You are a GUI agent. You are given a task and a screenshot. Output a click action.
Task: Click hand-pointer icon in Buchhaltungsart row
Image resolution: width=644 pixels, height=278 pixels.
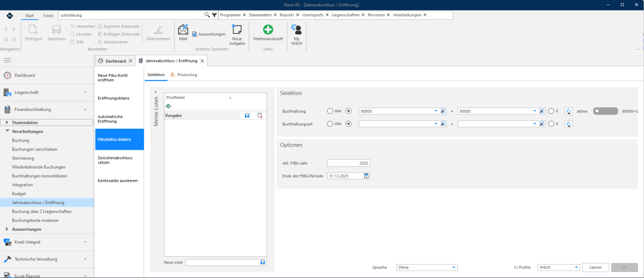(x=569, y=124)
